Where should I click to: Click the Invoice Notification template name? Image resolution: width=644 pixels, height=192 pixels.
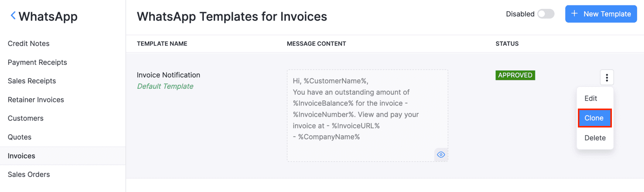[168, 75]
